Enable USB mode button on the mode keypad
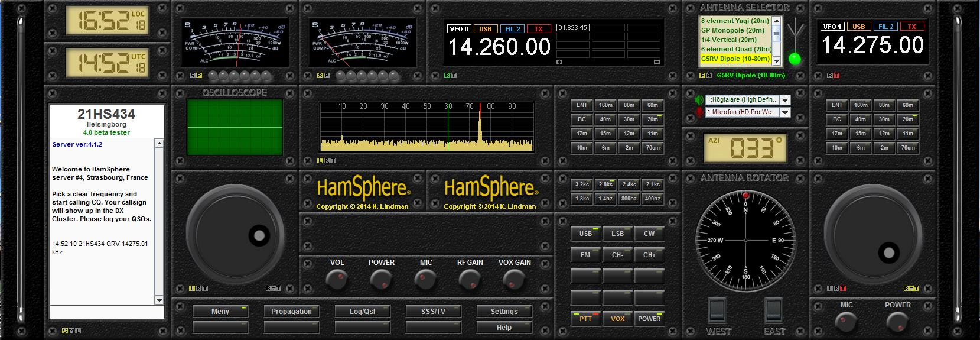 (585, 234)
